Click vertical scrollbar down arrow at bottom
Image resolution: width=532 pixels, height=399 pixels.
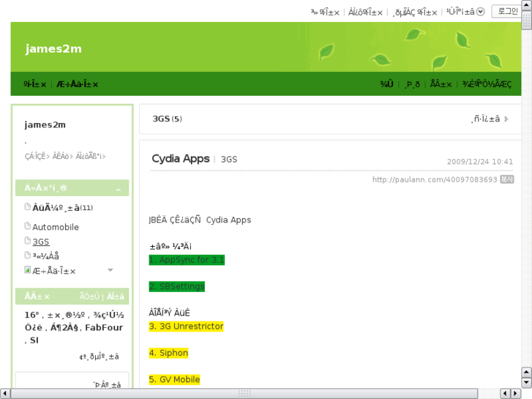[527, 383]
